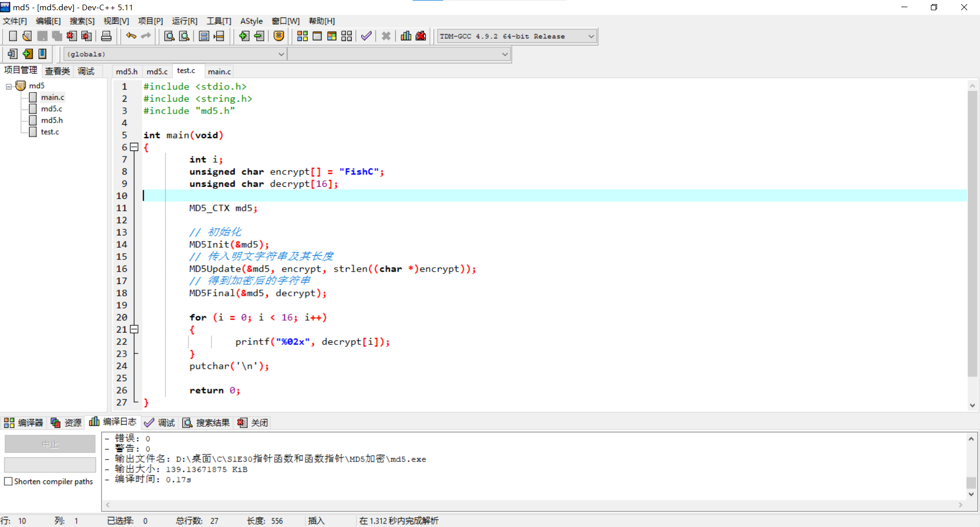Select the 项目管理 sidebar tab
Image resolution: width=980 pixels, height=527 pixels.
20,70
